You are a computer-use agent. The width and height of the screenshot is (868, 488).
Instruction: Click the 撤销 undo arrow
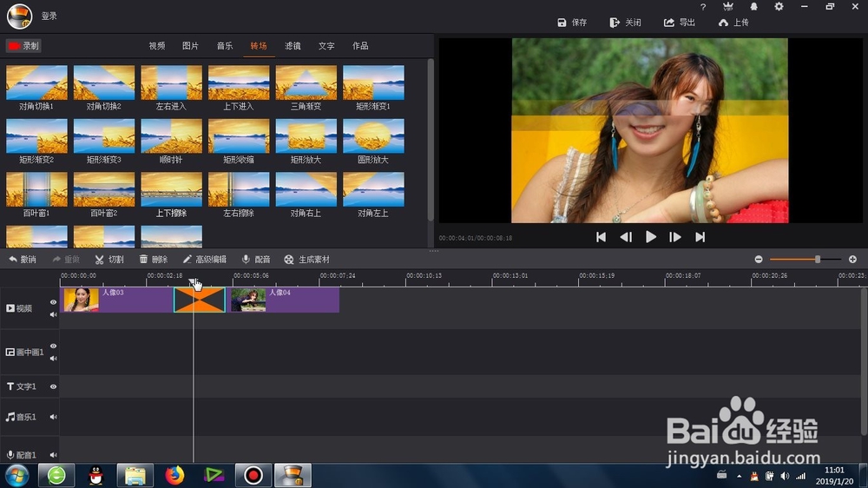pyautogui.click(x=23, y=260)
